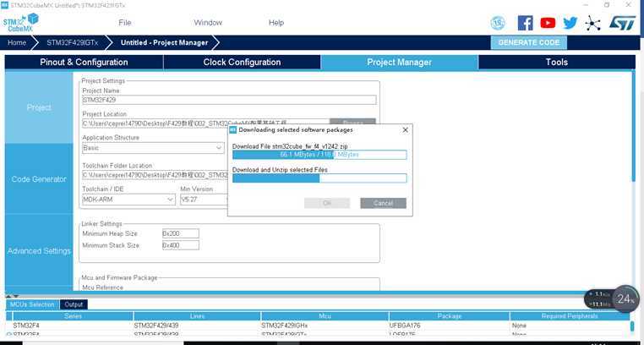
Task: Switch to Pinout & Configuration tab
Action: [84, 63]
